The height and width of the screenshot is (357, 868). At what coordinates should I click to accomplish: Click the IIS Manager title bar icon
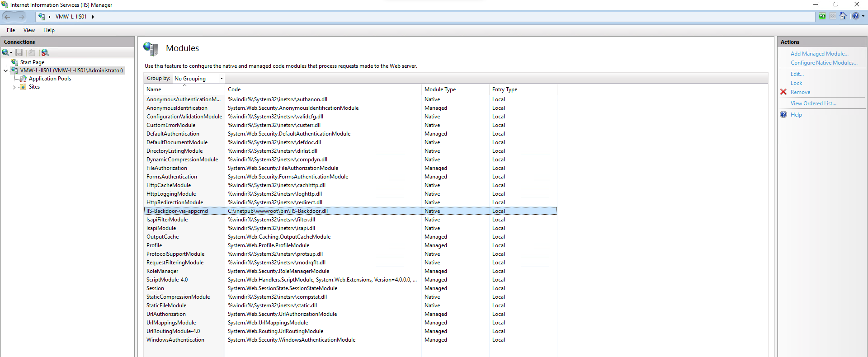coord(5,5)
